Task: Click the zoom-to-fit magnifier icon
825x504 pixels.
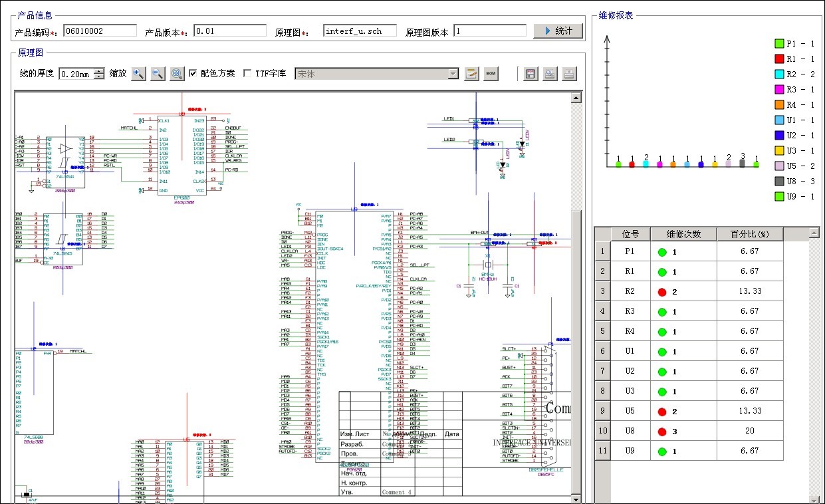Action: [x=177, y=74]
